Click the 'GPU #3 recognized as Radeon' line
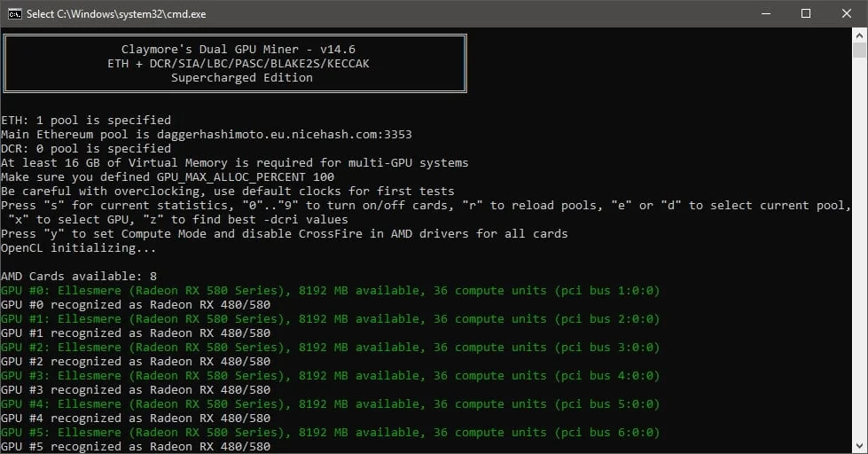The image size is (868, 454). pyautogui.click(x=136, y=389)
